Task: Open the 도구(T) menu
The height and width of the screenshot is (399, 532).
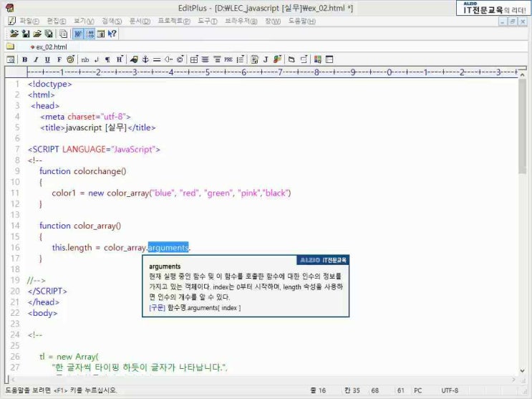Action: 208,21
